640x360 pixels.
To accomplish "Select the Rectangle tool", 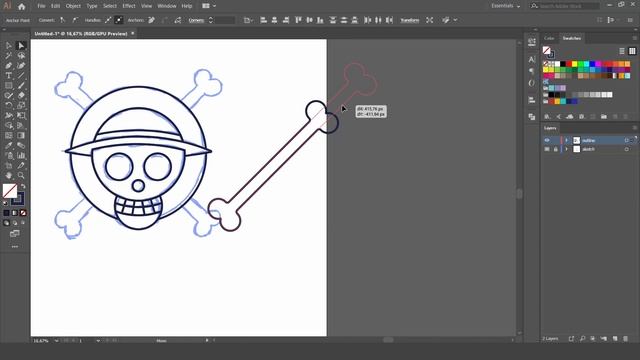I will [9, 85].
